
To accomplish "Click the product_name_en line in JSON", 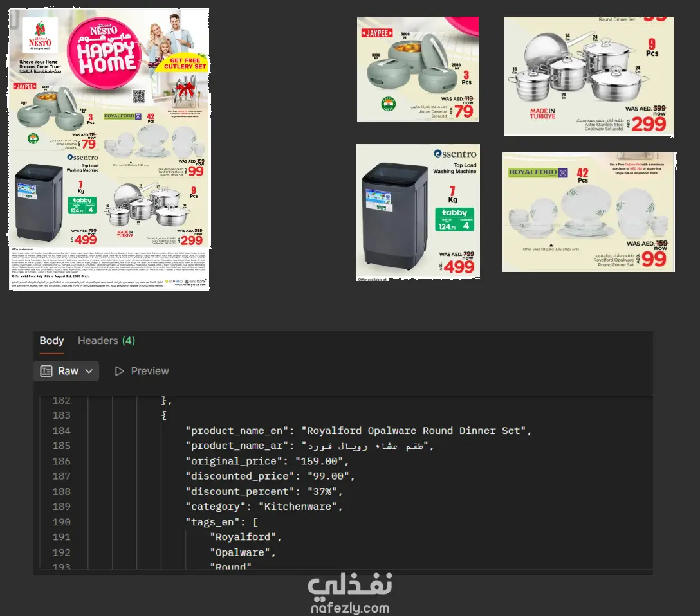I will tap(358, 431).
